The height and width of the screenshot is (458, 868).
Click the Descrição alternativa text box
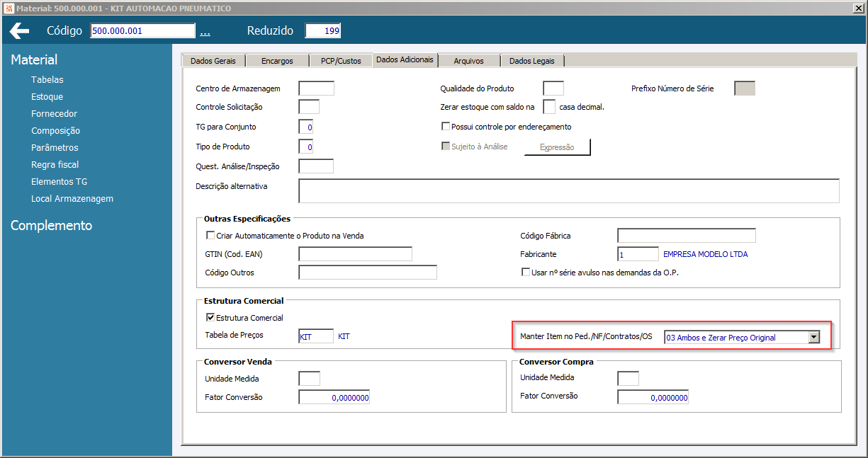click(568, 191)
